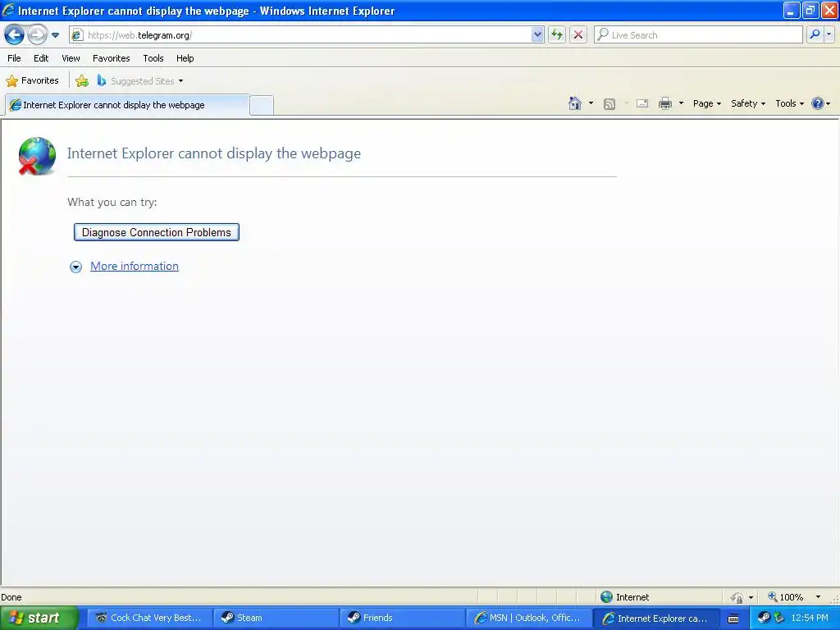The image size is (840, 630).
Task: Expand the Print options dropdown arrow
Action: (681, 103)
